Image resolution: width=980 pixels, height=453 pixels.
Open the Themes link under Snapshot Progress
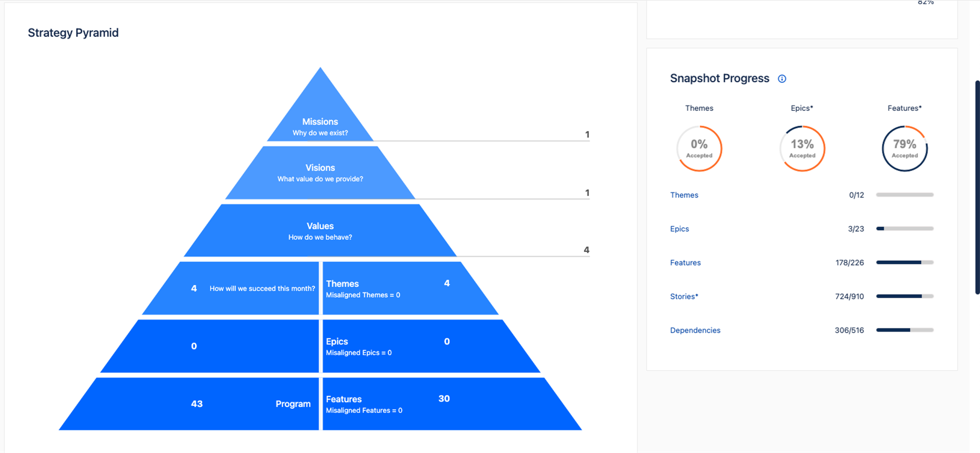684,195
